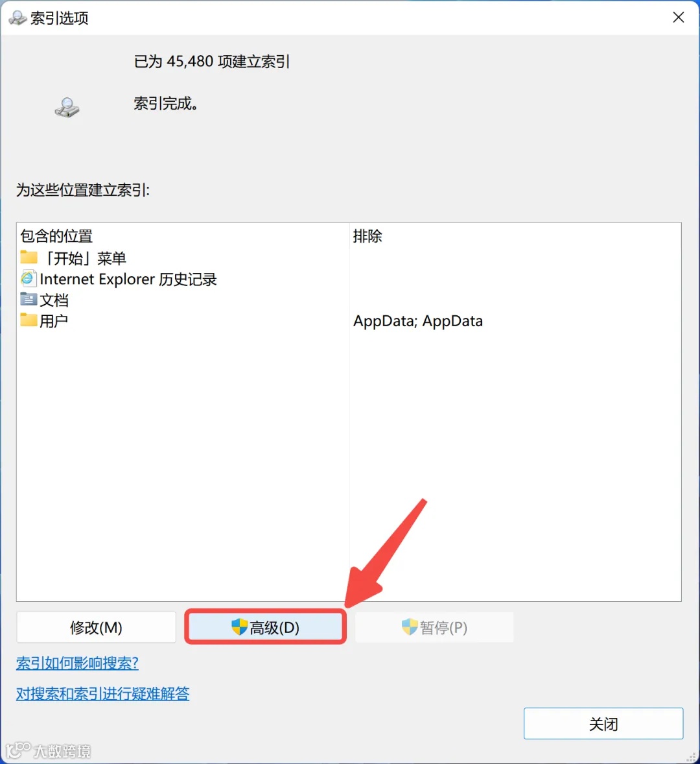Click the title bar 索引选项 icon
The height and width of the screenshot is (764, 700).
[x=17, y=18]
